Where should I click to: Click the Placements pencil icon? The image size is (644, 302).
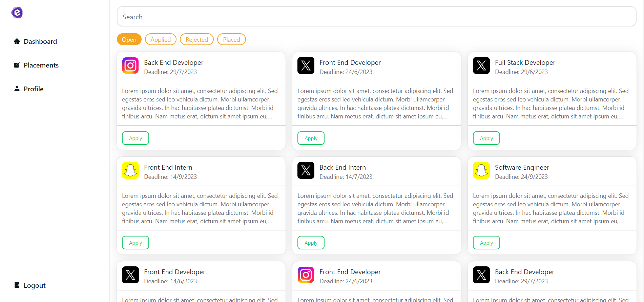(x=17, y=65)
